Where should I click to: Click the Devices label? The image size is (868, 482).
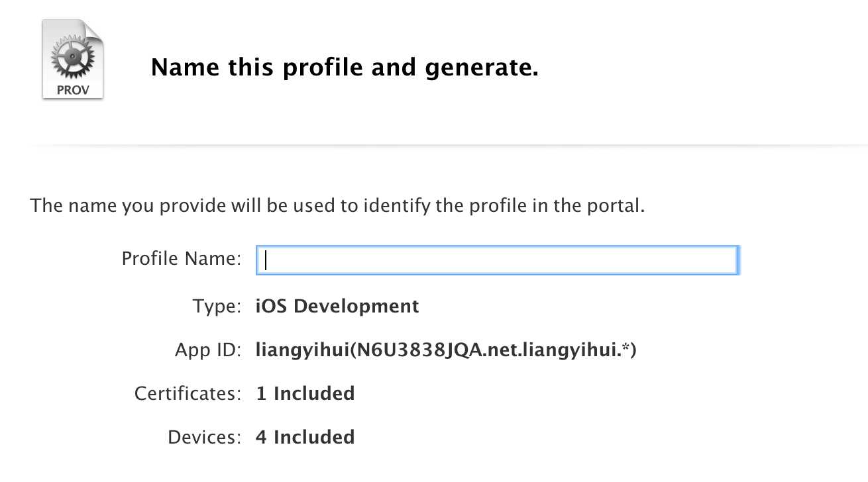point(204,438)
